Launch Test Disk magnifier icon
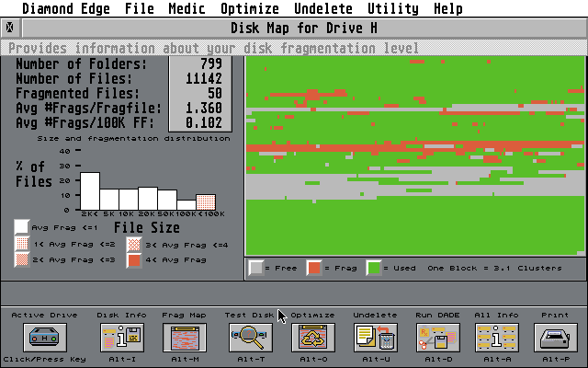 coord(251,338)
